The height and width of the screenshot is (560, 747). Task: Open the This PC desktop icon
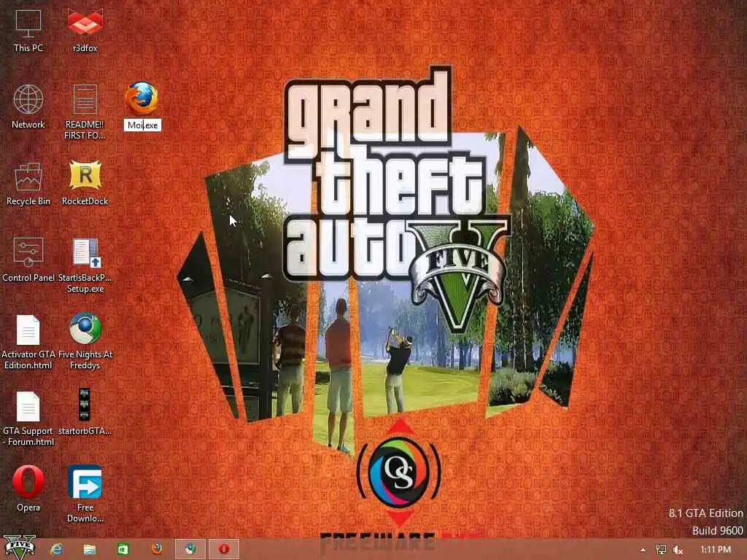click(28, 31)
